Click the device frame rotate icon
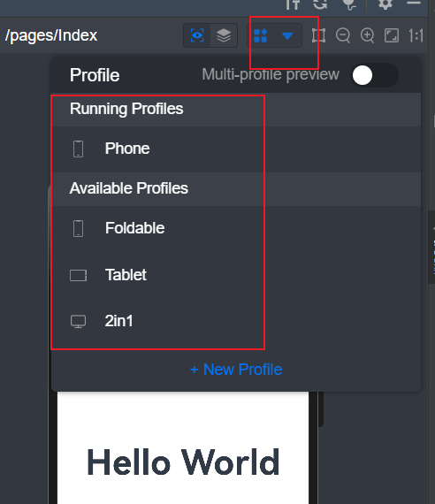Screen dimensions: 435x504 pos(318,35)
